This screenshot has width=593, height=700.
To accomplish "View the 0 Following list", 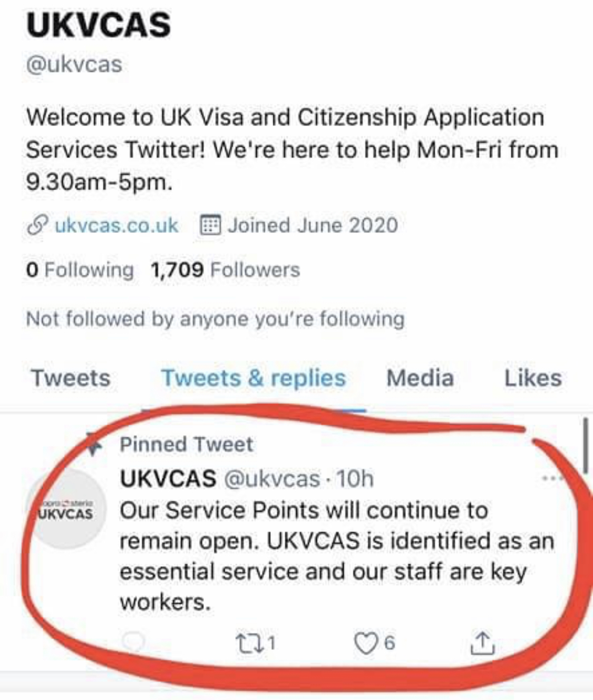I will coord(80,270).
